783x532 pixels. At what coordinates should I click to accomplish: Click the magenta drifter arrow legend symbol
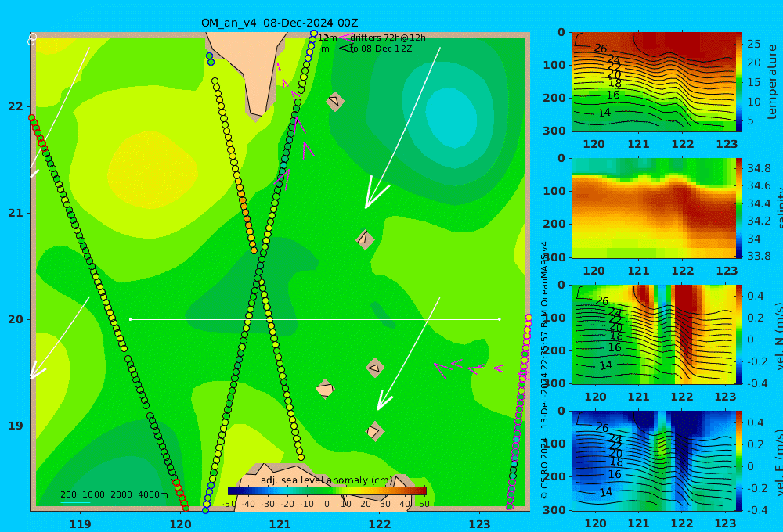click(x=345, y=38)
